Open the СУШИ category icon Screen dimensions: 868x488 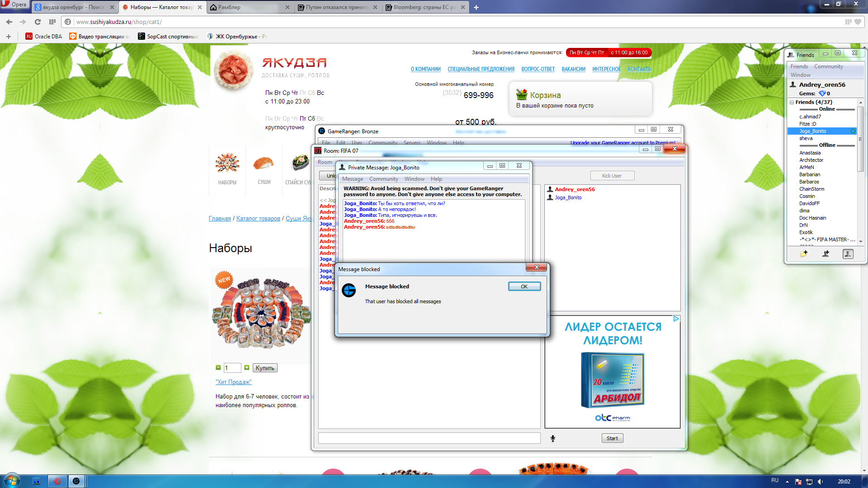[264, 164]
